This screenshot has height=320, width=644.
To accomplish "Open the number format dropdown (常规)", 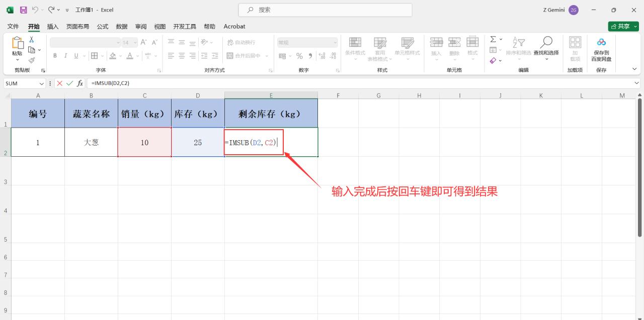I will click(x=335, y=43).
